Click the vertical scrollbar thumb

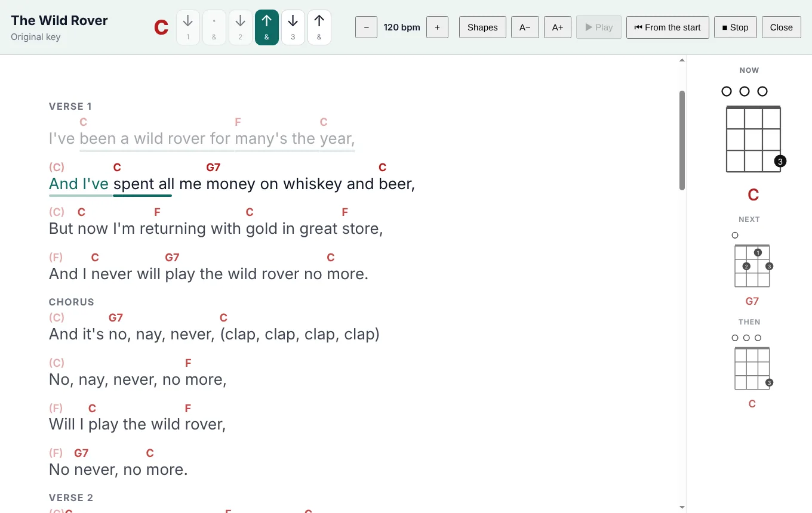click(682, 140)
